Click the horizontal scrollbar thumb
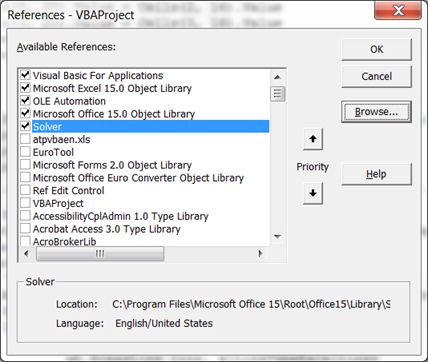Image resolution: width=428 pixels, height=362 pixels. [x=100, y=254]
